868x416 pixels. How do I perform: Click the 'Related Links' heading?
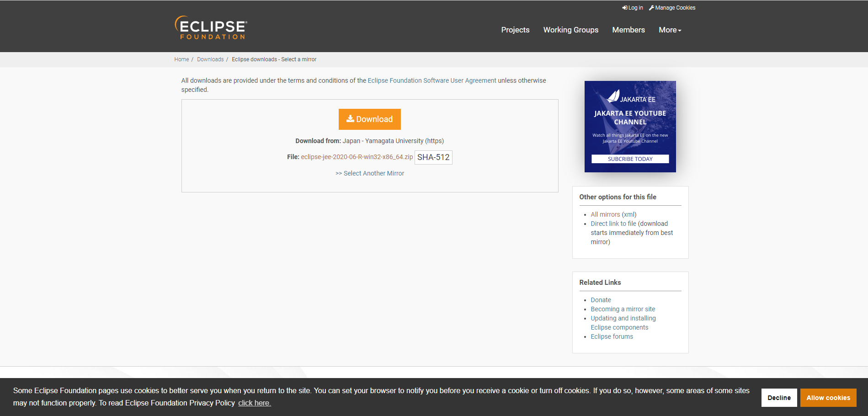point(600,283)
